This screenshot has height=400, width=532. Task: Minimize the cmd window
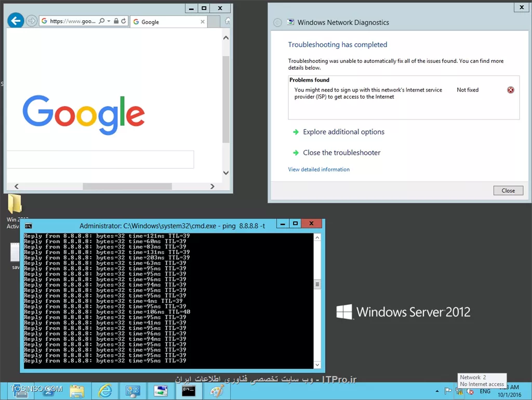tap(283, 223)
